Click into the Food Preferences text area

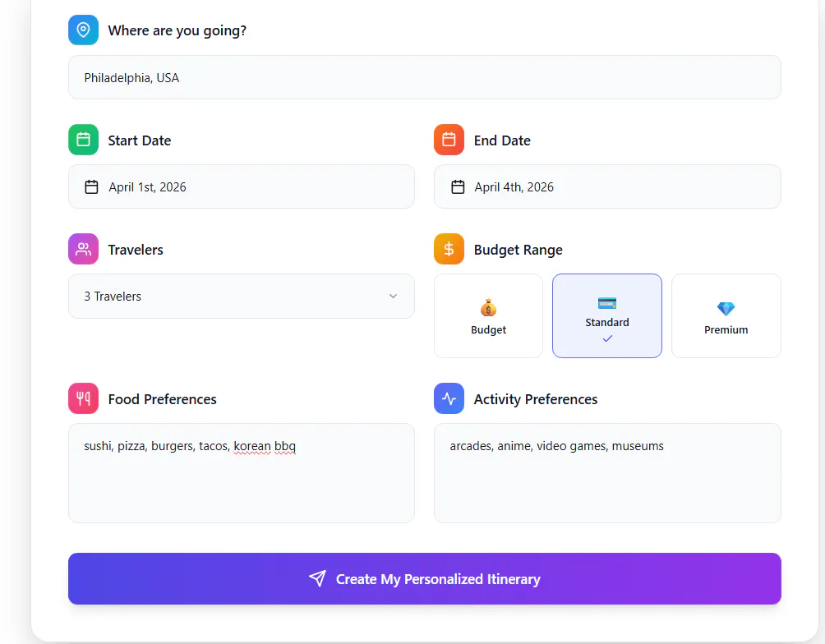242,473
